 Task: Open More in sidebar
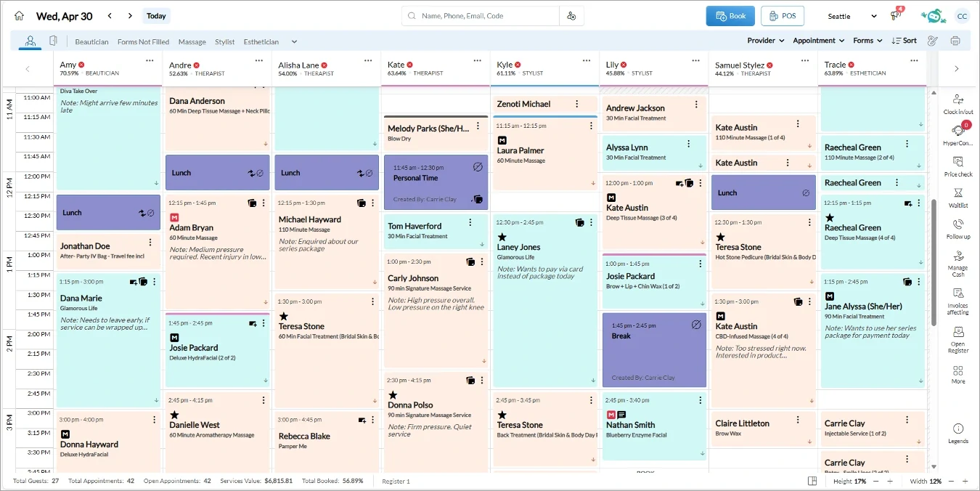coord(958,375)
